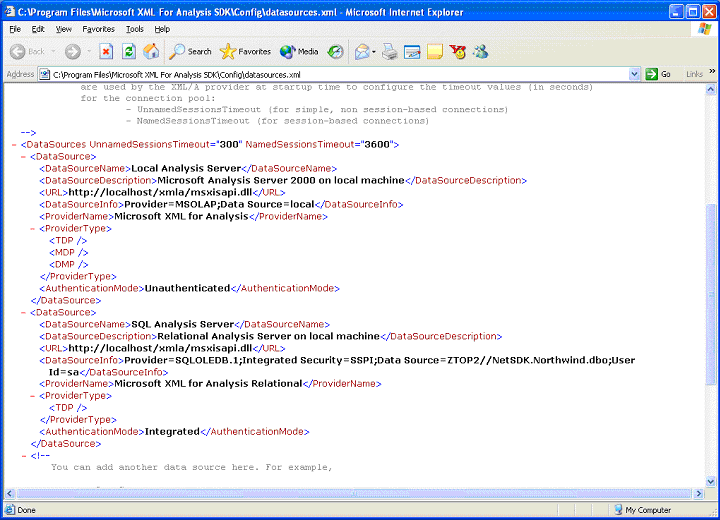Click the Done status page icon

tap(9, 509)
